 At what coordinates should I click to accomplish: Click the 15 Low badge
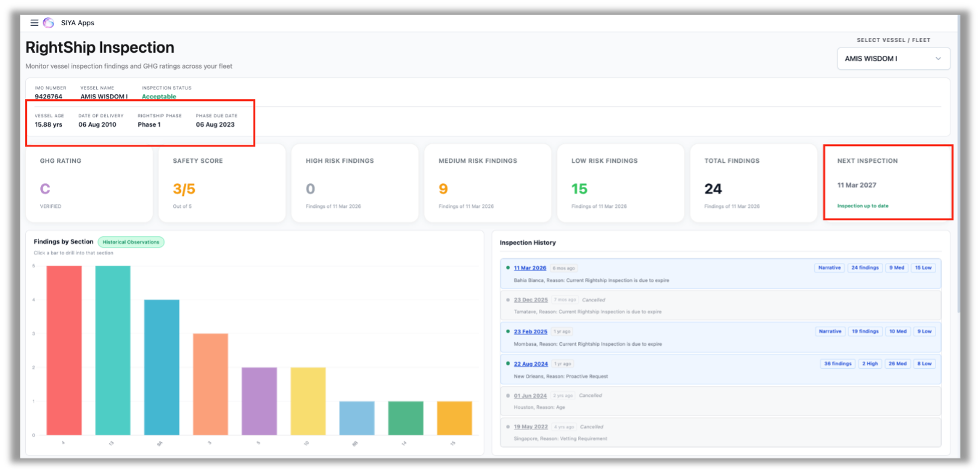point(923,268)
